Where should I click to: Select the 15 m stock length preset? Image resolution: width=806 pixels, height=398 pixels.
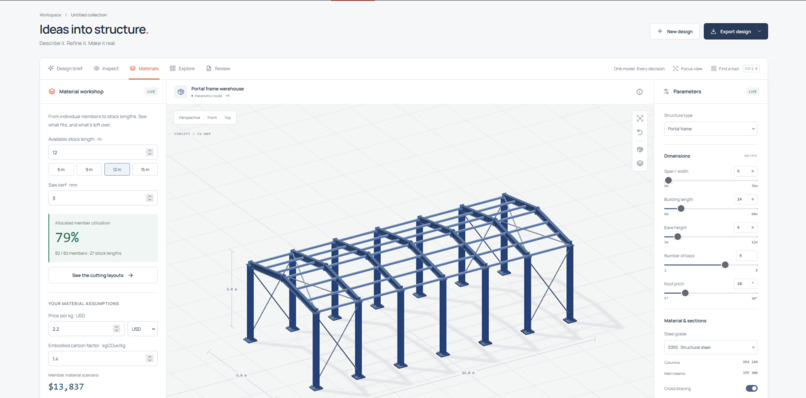145,170
